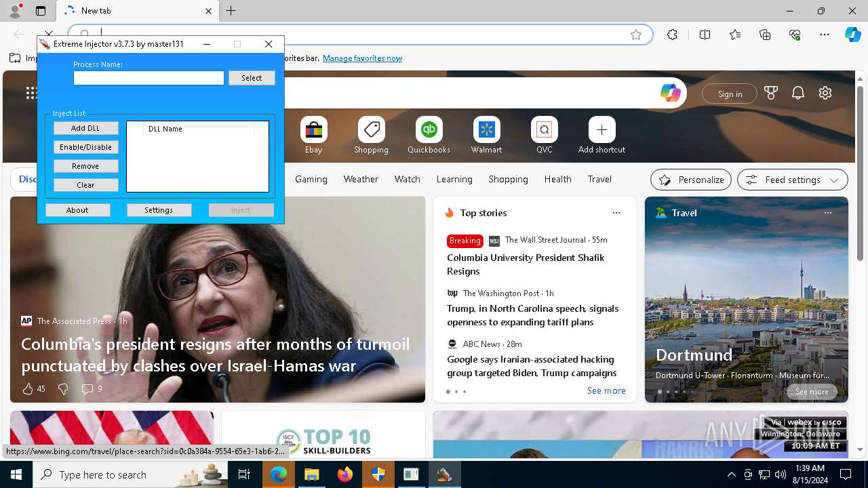
Task: Dislike the Columbia president article
Action: point(63,389)
